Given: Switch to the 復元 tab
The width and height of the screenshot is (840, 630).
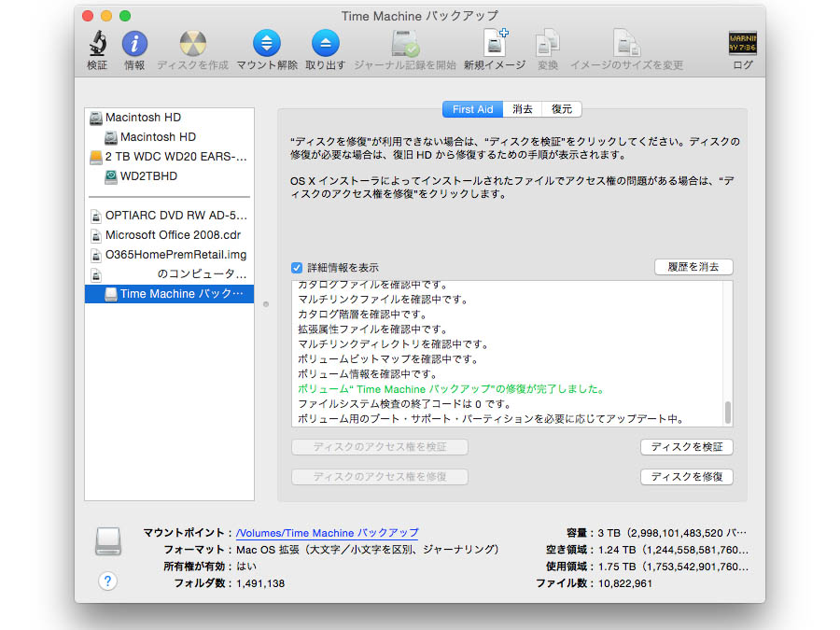Looking at the screenshot, I should click(562, 109).
